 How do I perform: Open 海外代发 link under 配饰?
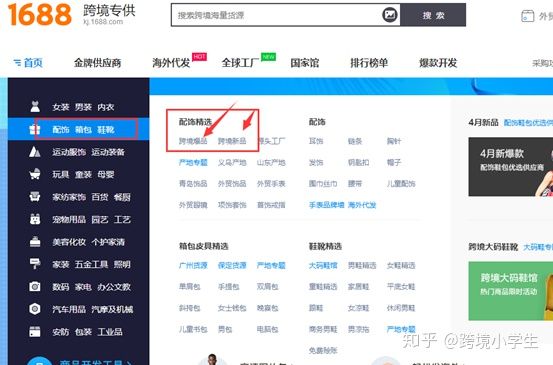pos(362,205)
